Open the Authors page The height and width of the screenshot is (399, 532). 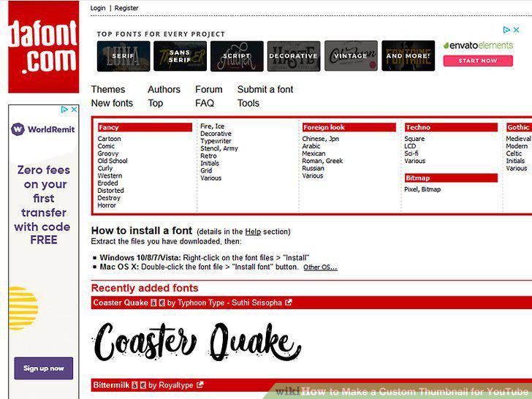pos(164,89)
